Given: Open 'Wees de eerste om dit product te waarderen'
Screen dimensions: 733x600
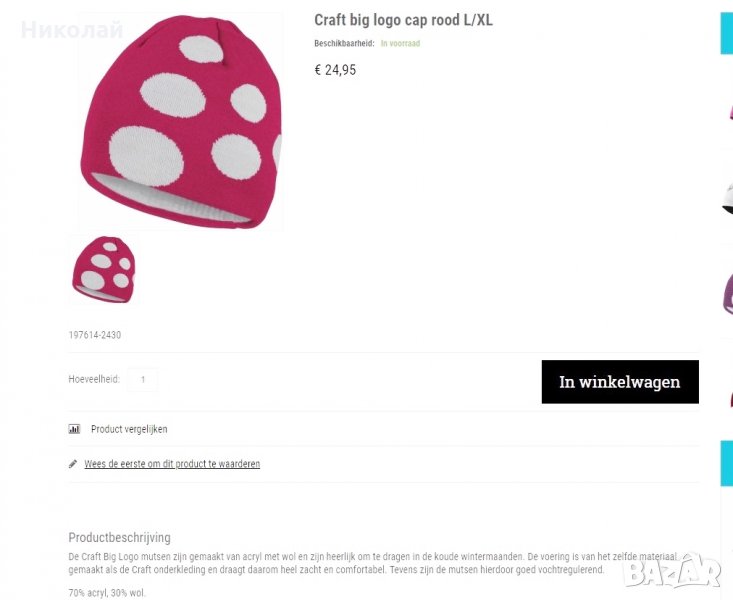Looking at the screenshot, I should (x=172, y=464).
